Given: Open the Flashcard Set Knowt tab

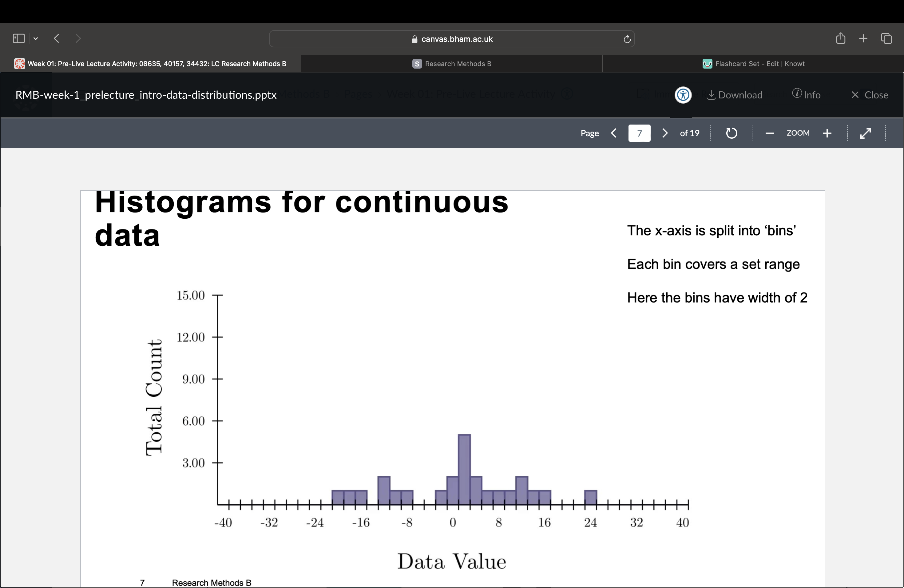Looking at the screenshot, I should (x=753, y=63).
